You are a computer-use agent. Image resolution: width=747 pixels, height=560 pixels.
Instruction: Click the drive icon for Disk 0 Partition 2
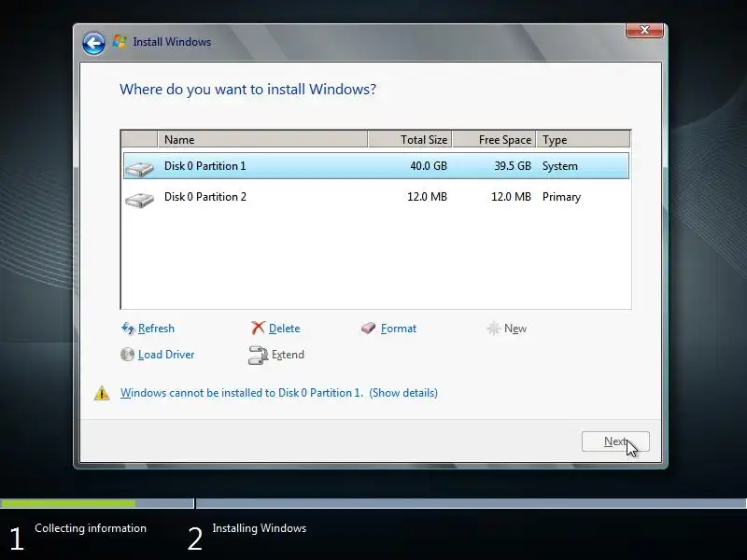click(x=139, y=199)
